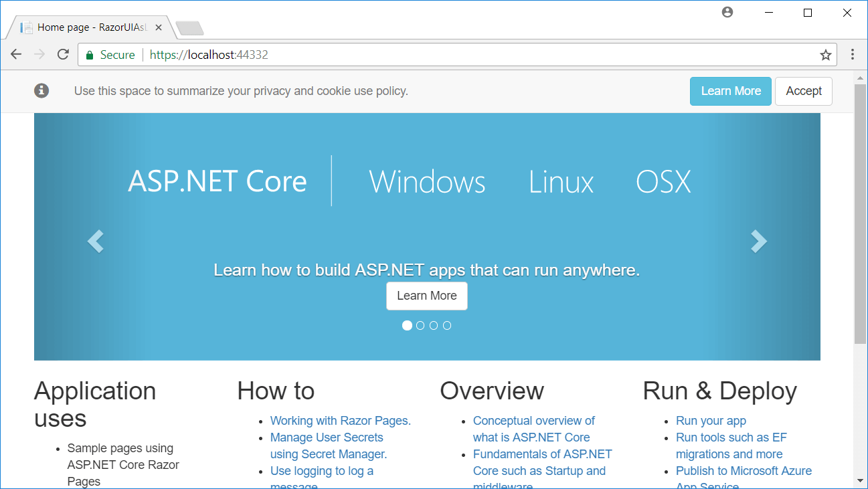The height and width of the screenshot is (489, 868).
Task: Click the ASP.NET Core banner text
Action: pos(218,181)
